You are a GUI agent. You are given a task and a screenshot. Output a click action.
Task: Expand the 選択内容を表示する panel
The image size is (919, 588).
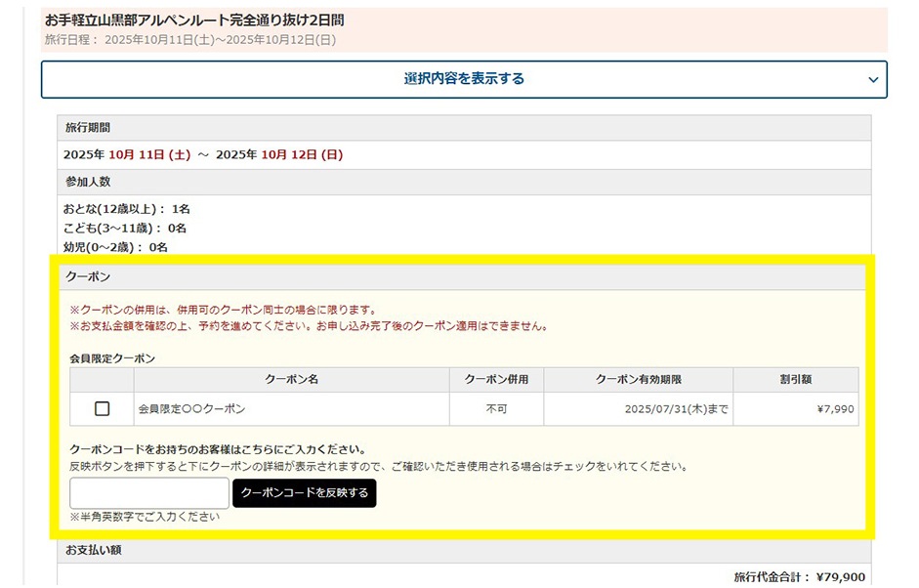coord(464,79)
